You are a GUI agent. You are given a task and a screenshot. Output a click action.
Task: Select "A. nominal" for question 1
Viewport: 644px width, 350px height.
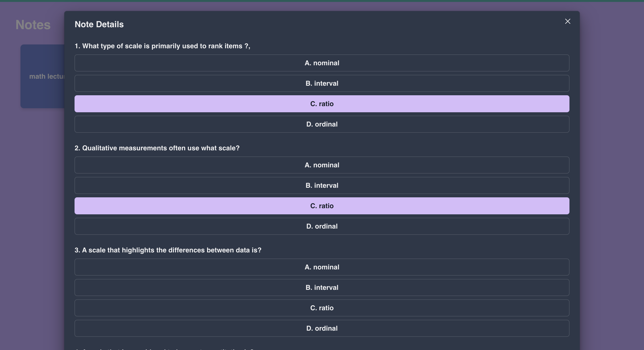(322, 63)
